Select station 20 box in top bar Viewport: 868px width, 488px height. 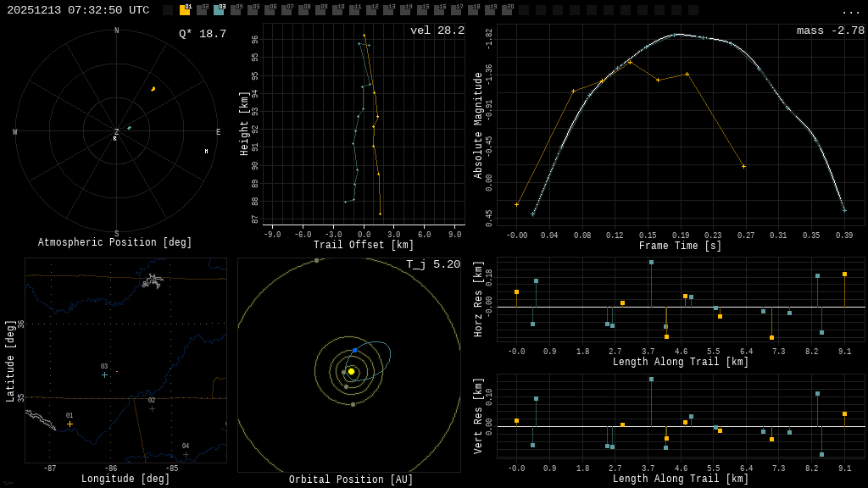pyautogui.click(x=507, y=10)
